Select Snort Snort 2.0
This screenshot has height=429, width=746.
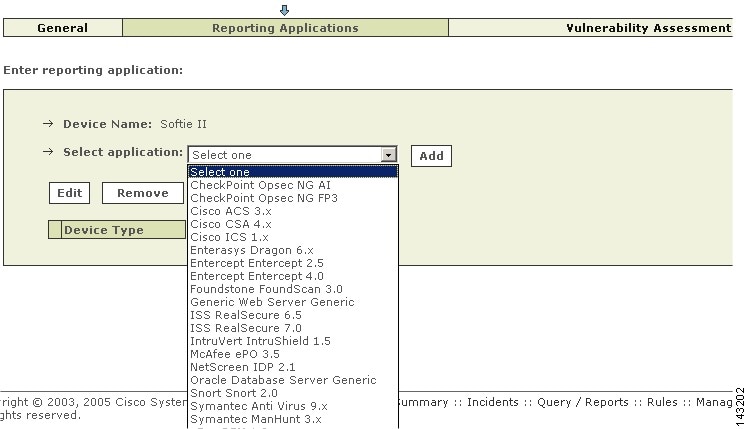[x=293, y=393]
